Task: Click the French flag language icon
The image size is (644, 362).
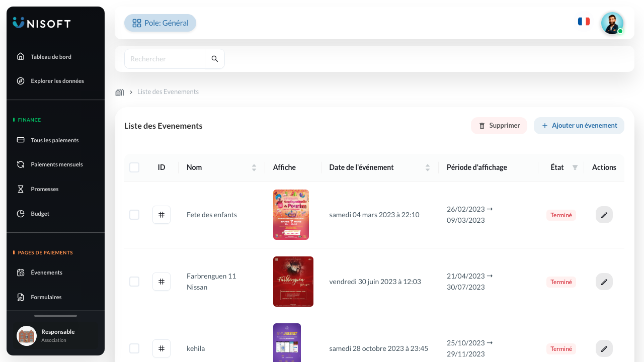Action: pos(584,21)
